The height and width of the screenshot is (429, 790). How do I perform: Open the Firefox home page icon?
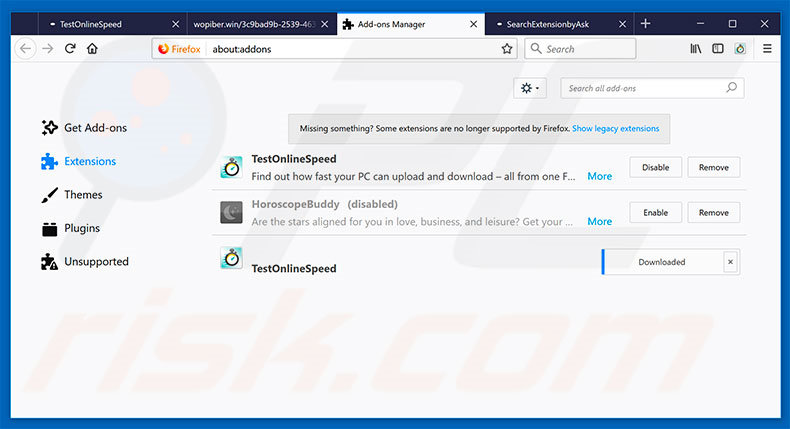pyautogui.click(x=92, y=49)
